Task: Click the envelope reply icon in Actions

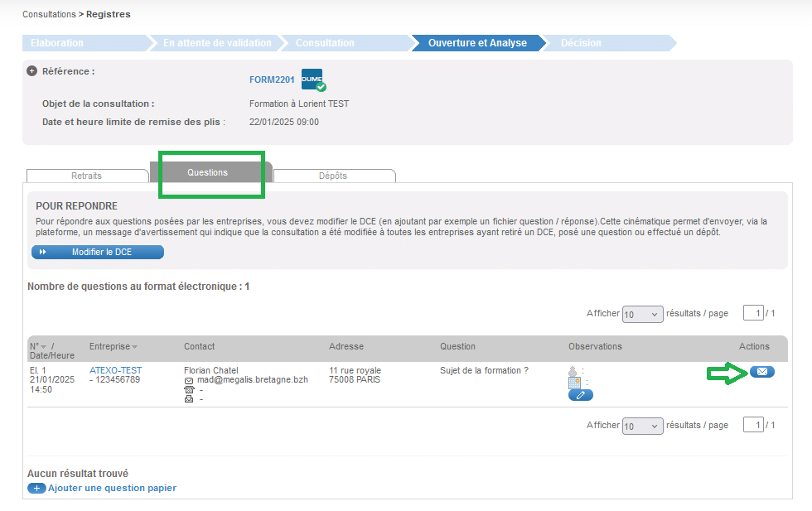Action: tap(761, 372)
